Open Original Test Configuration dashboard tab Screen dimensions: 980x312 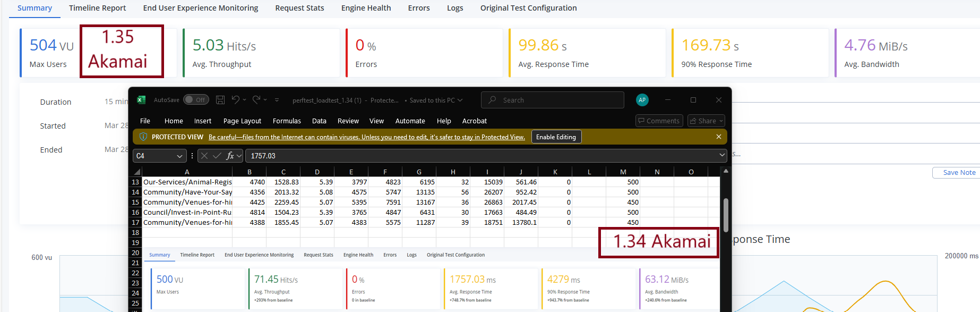(x=528, y=8)
